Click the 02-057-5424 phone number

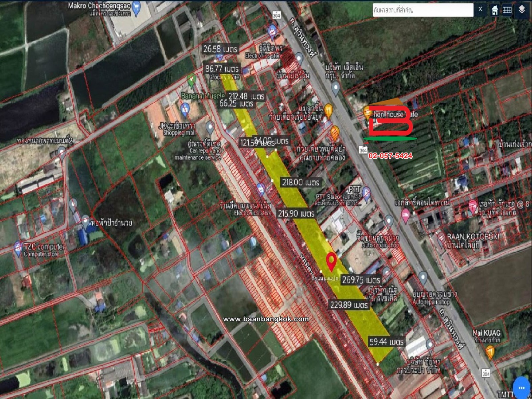390,156
